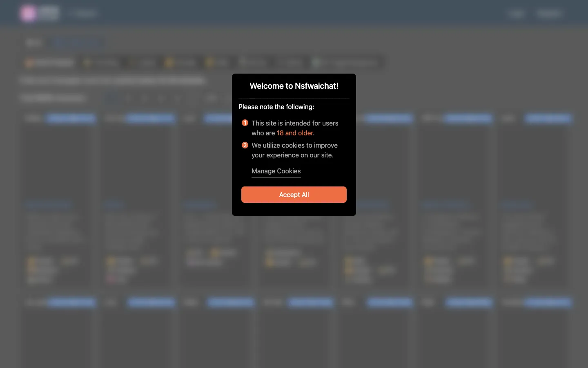The width and height of the screenshot is (588, 368).
Task: Click the 'This site is intended for users' text
Action: 295,123
